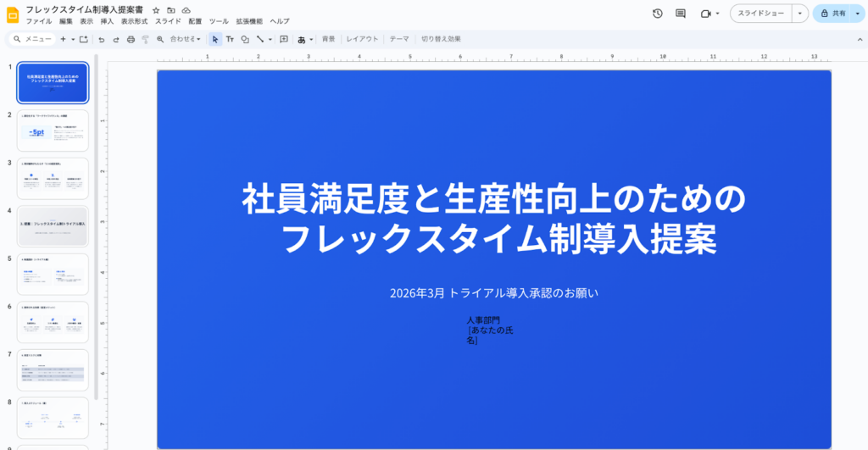Expand the slideshow options dropdown arrow

click(x=799, y=14)
